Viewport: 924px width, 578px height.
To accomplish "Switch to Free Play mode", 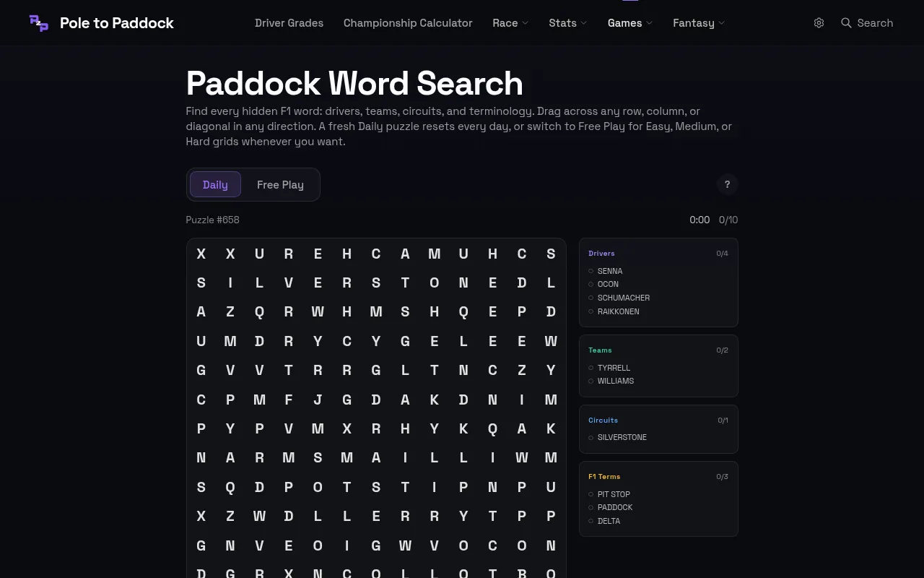I will pyautogui.click(x=280, y=185).
